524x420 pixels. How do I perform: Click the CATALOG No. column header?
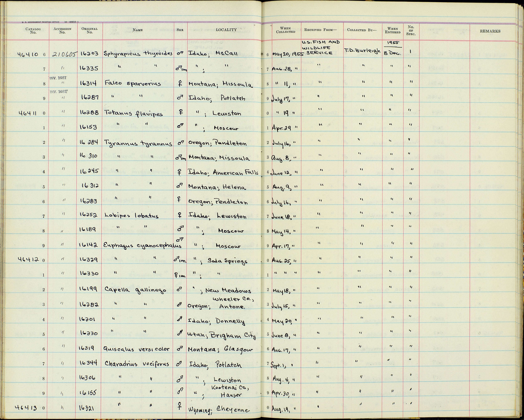(x=33, y=31)
